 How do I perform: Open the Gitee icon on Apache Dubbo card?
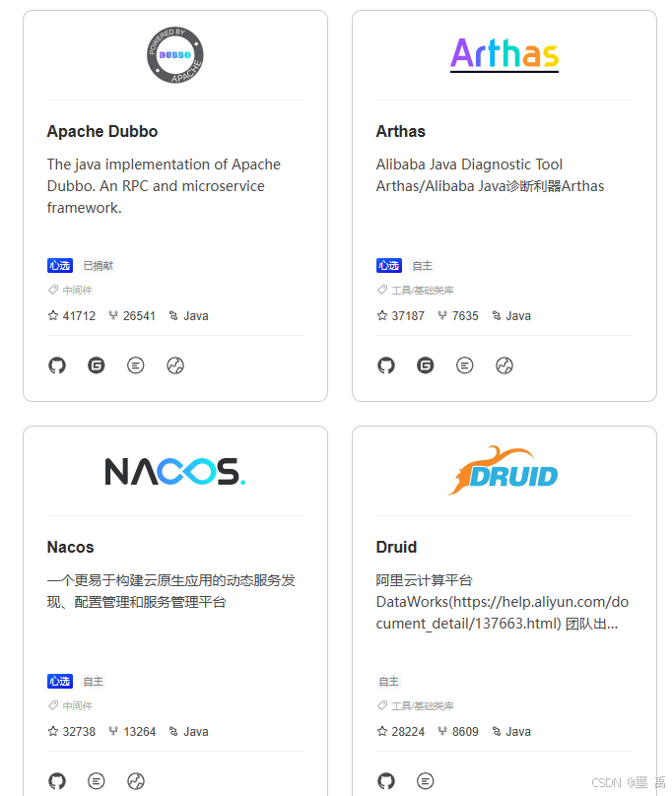[x=96, y=365]
